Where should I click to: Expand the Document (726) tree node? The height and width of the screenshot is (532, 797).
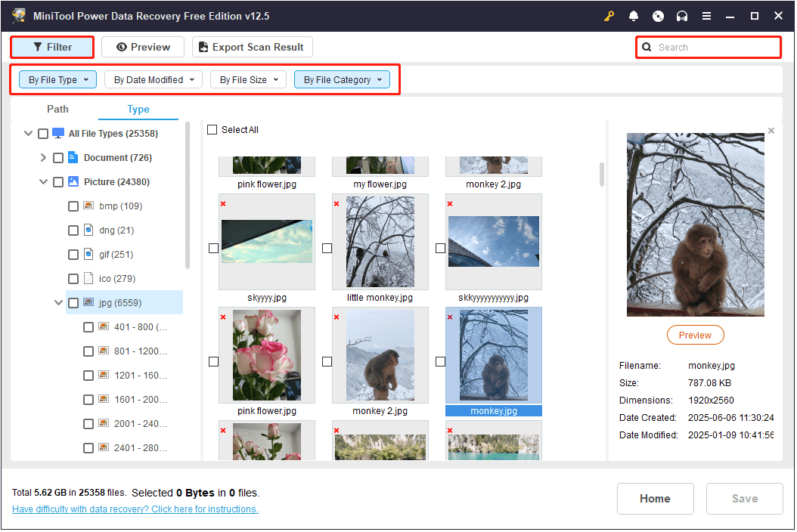[x=43, y=157]
